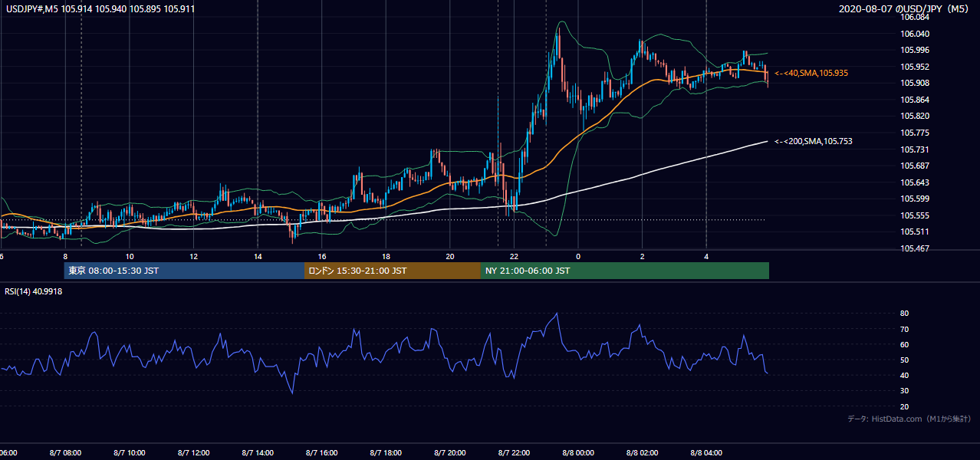This screenshot has height=460, width=980.
Task: Click the 105.599 price axis label
Action: (915, 199)
